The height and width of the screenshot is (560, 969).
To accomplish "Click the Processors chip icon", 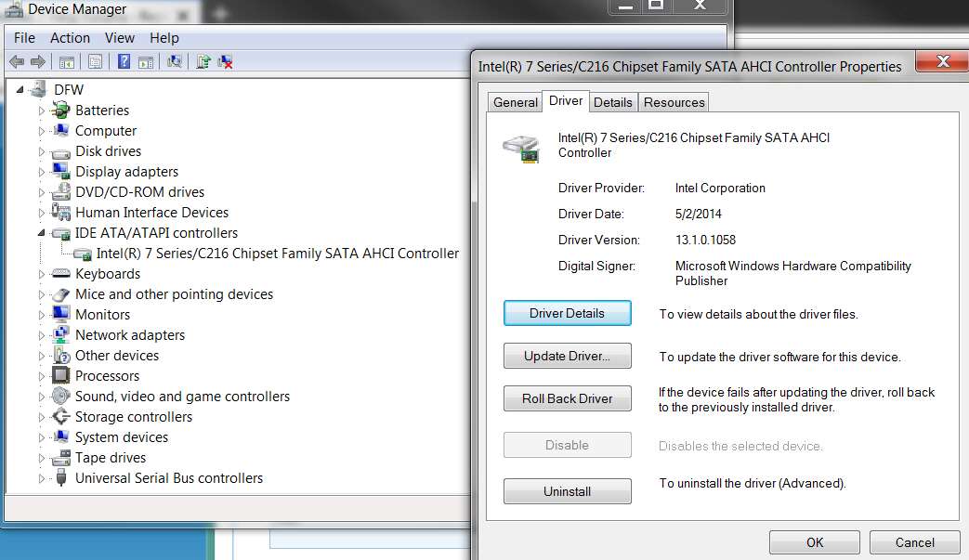I will tap(60, 375).
